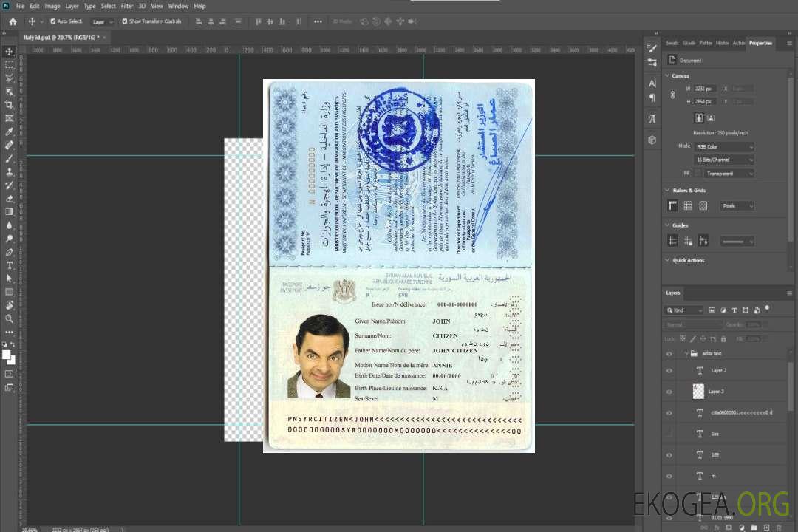
Task: Hide Layer 3 using its eye icon
Action: click(669, 392)
